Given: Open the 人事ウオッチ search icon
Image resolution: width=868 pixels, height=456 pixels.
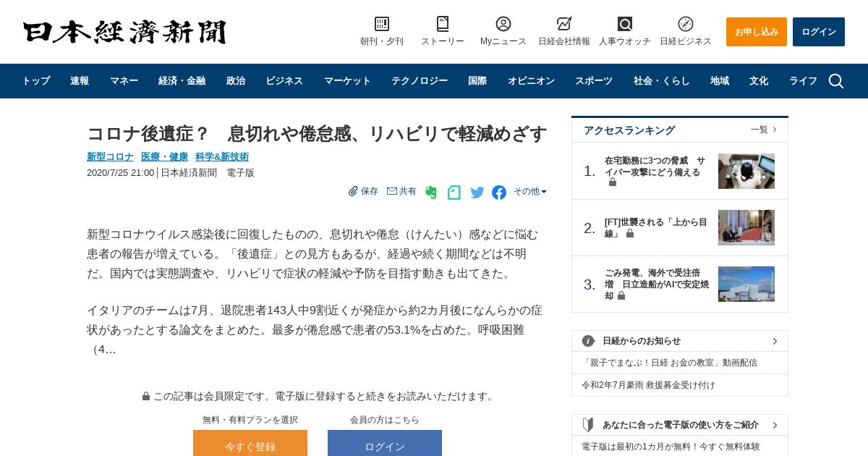Looking at the screenshot, I should [x=625, y=24].
